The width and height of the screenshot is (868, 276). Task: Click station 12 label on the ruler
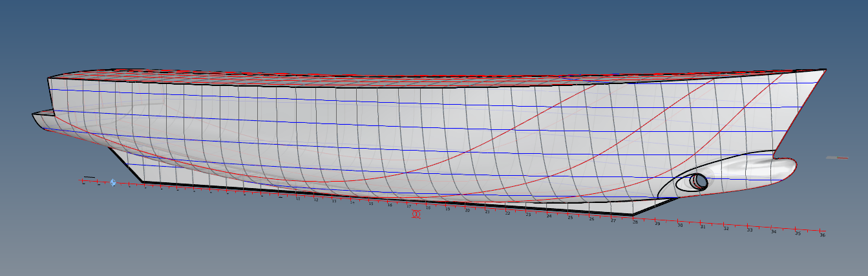point(316,200)
